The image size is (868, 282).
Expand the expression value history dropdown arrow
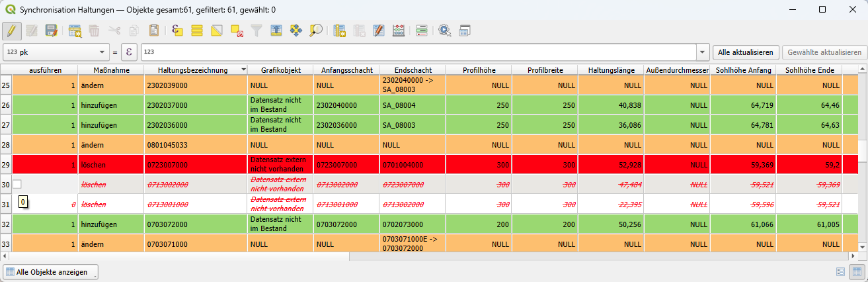[x=702, y=52]
